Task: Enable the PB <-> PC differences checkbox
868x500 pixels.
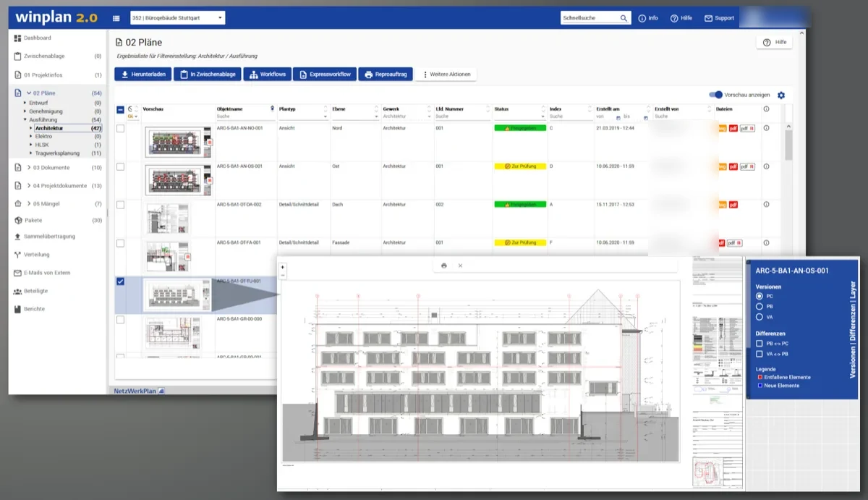Action: [759, 344]
